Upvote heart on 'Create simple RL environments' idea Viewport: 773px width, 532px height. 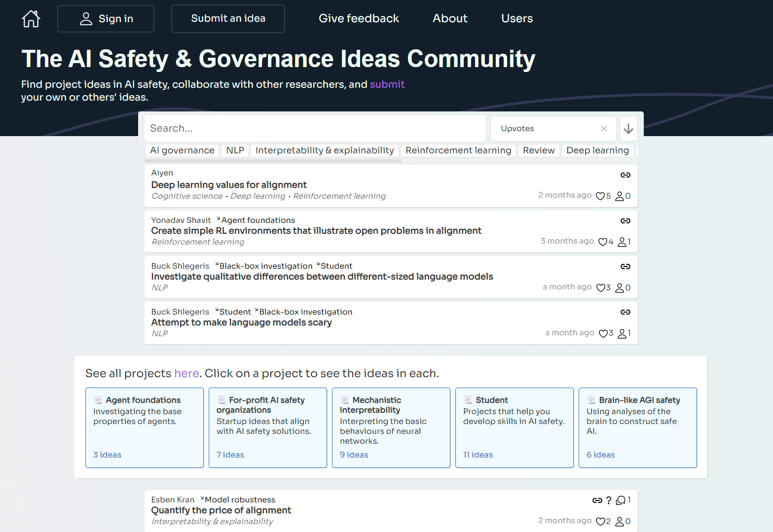tap(602, 242)
